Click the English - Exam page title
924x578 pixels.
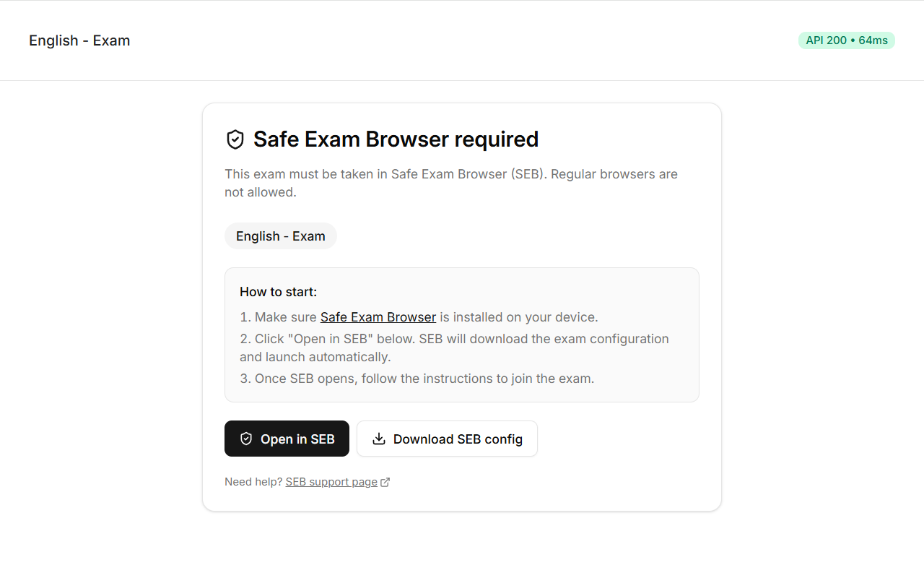point(79,40)
